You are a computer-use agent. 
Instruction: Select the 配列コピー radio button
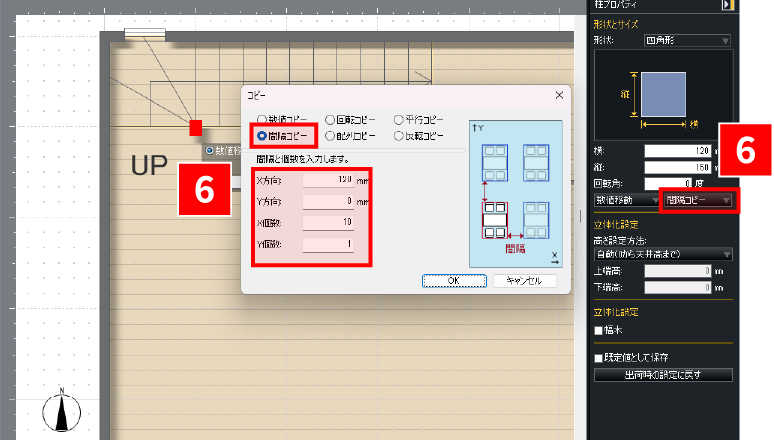(x=330, y=136)
